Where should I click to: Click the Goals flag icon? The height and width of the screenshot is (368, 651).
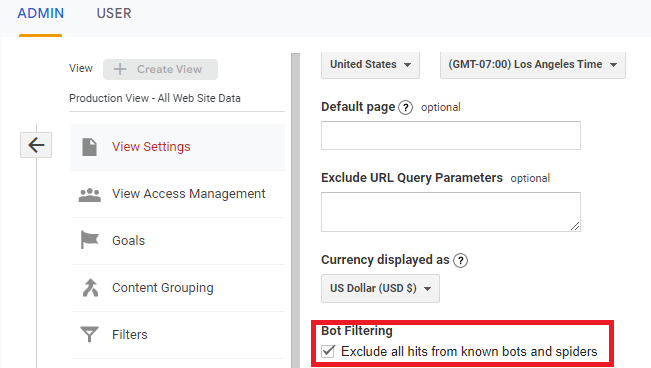click(x=89, y=240)
